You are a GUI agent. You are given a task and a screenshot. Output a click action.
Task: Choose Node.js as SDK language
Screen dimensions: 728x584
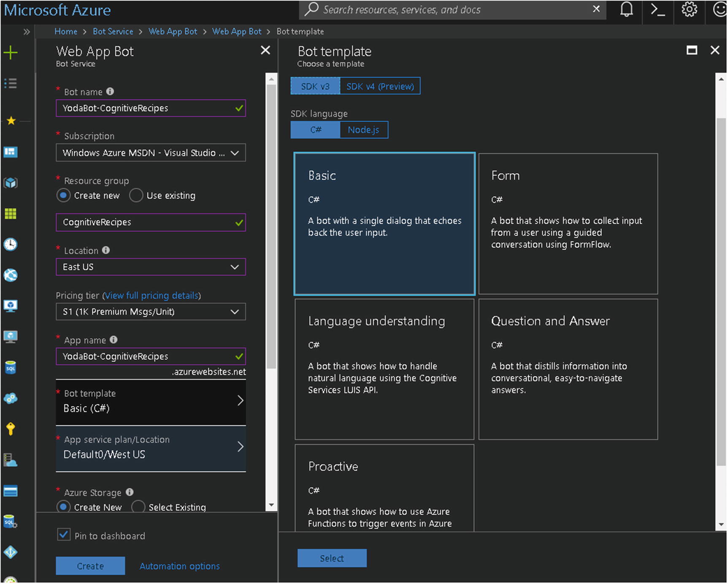click(364, 130)
